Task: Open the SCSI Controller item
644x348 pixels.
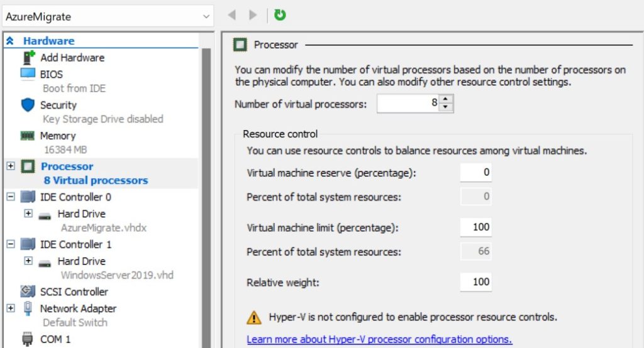Action: [74, 291]
